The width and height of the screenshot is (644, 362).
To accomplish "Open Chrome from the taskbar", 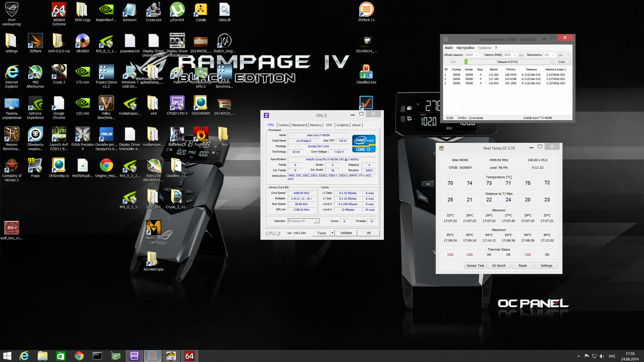I will pyautogui.click(x=79, y=356).
